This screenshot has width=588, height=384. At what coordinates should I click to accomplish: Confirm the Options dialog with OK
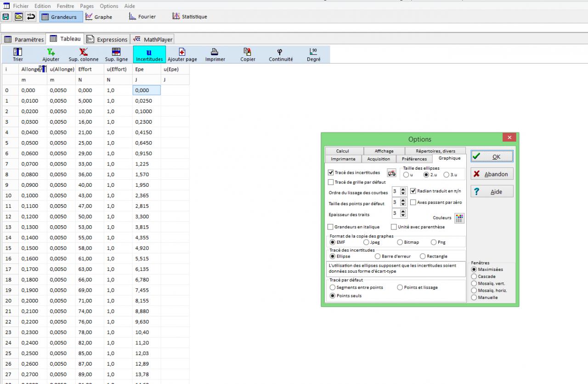492,157
